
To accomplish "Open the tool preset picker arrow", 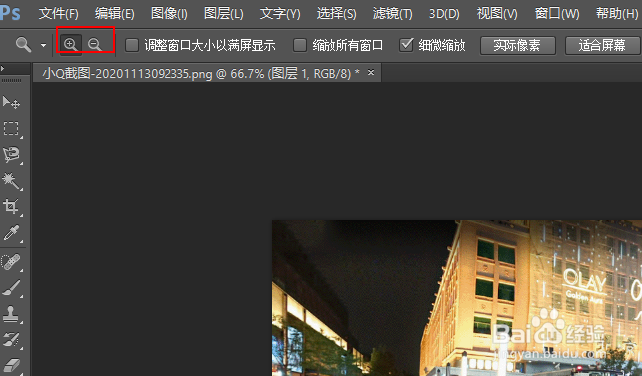I will pyautogui.click(x=43, y=45).
